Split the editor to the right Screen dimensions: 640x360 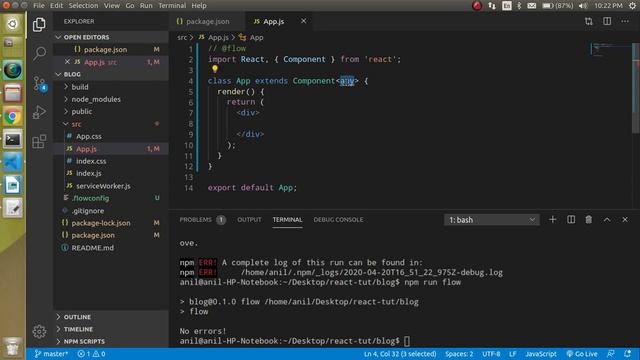pos(607,21)
